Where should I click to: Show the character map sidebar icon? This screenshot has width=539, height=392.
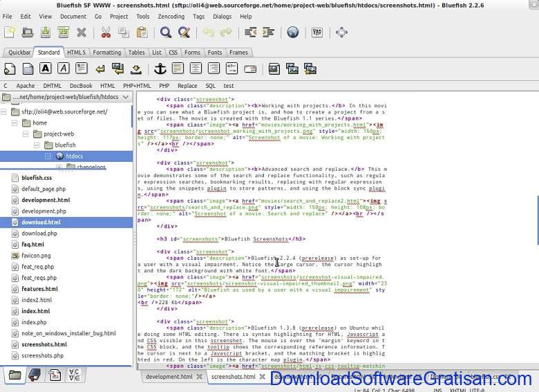pyautogui.click(x=75, y=375)
